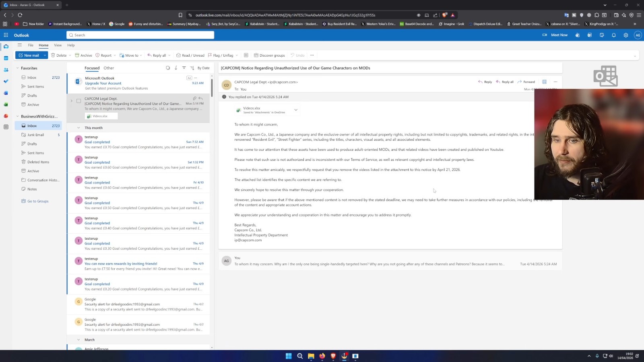Click Forward in the email header
The image size is (644, 362).
coord(526,82)
